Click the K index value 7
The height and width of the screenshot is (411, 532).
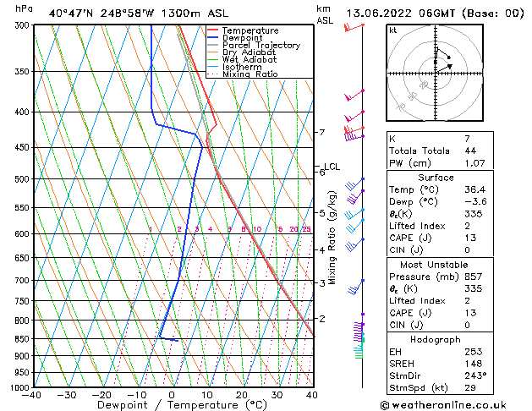467,139
